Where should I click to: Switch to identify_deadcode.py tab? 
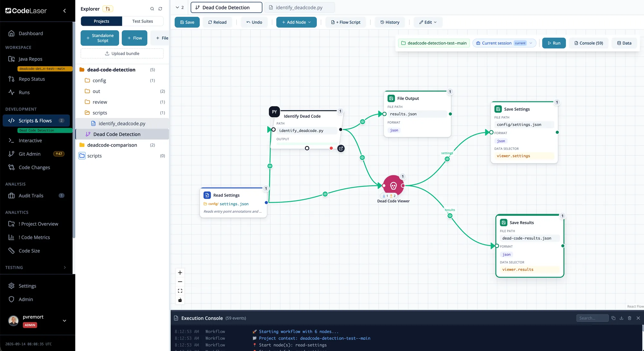(x=299, y=7)
